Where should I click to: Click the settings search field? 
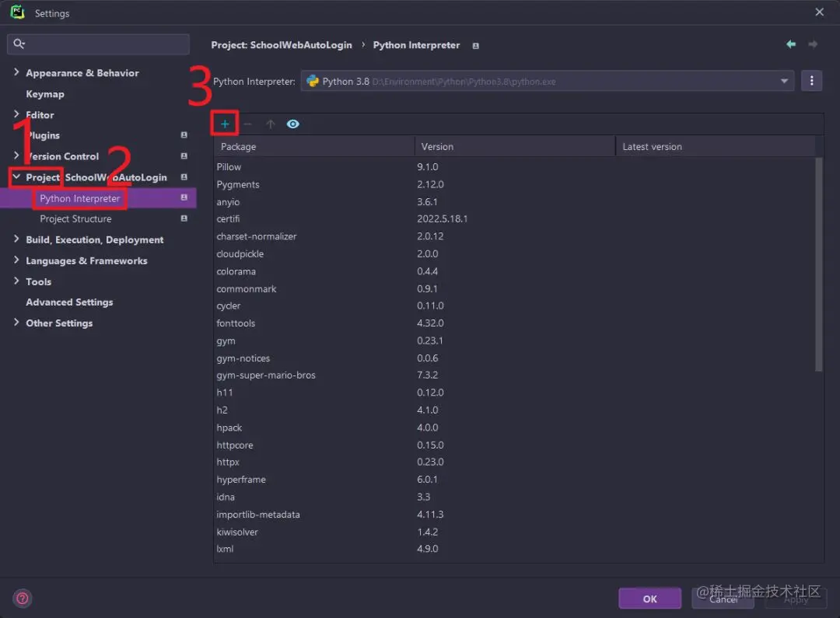coord(99,44)
